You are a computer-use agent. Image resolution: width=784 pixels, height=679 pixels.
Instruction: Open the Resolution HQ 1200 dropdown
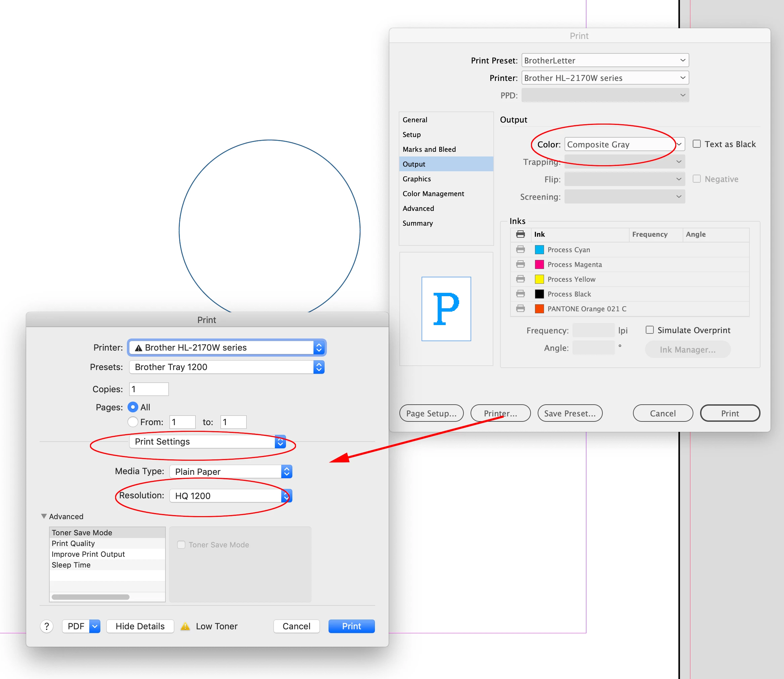click(230, 496)
